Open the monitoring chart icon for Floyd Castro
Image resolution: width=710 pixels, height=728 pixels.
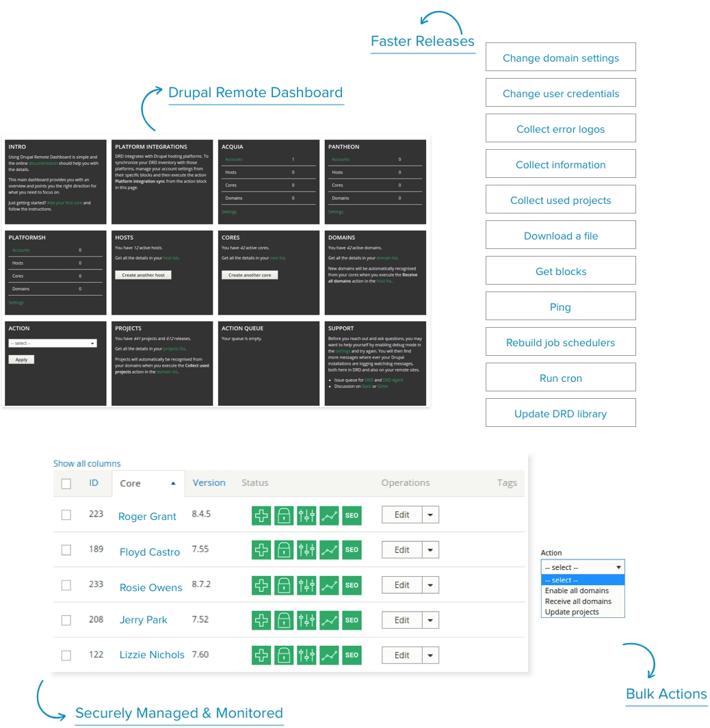pyautogui.click(x=330, y=549)
